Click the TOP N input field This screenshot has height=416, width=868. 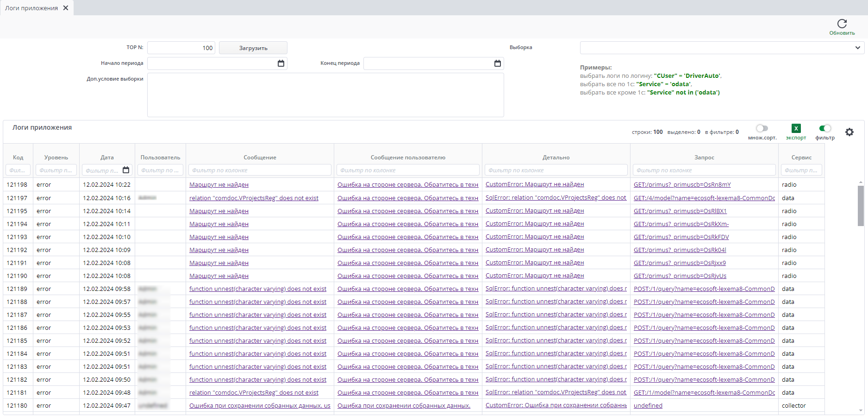tap(181, 48)
